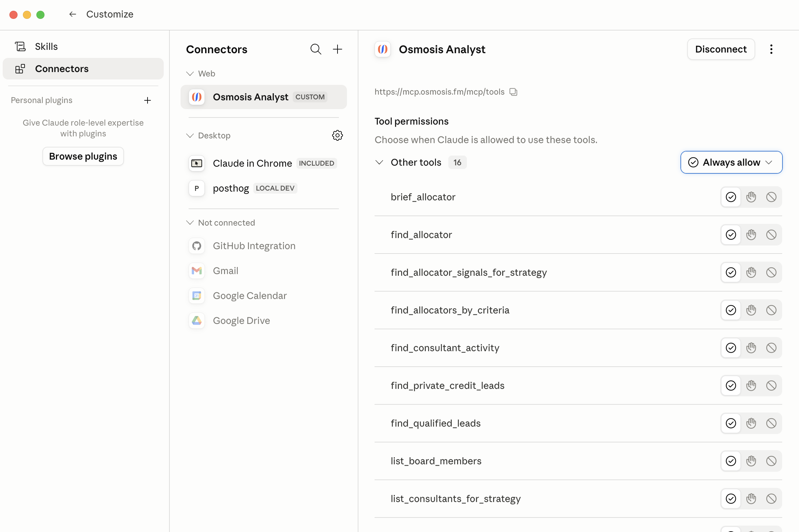799x532 pixels.
Task: Always allow find_allocator_signals_for_strategy
Action: pos(731,272)
